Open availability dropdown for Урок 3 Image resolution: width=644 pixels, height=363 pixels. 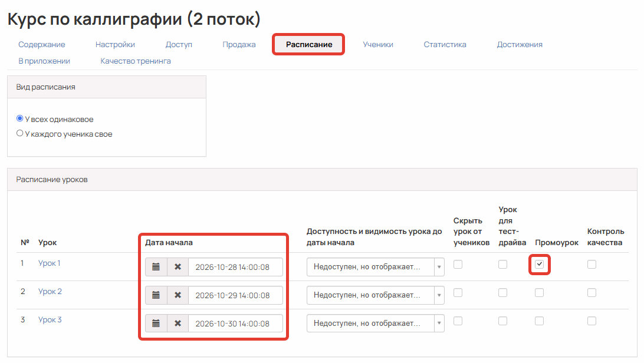[x=376, y=324]
